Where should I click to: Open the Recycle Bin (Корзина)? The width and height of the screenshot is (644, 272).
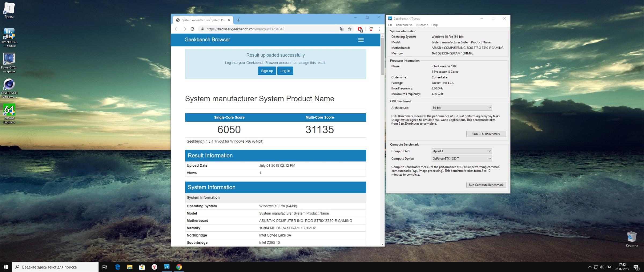click(632, 237)
